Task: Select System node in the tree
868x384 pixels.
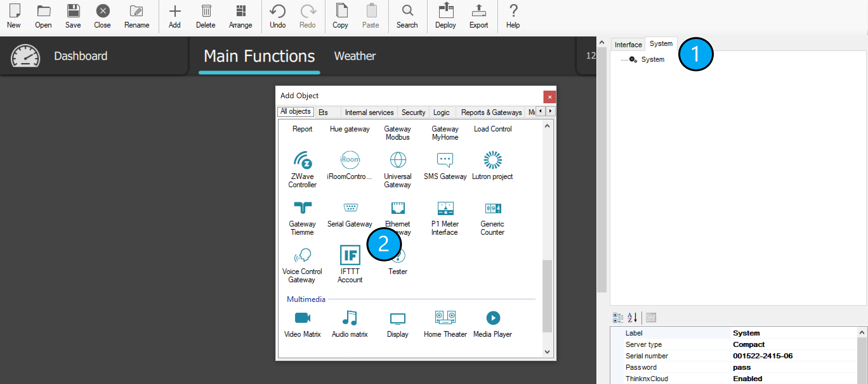Action: pyautogui.click(x=652, y=60)
